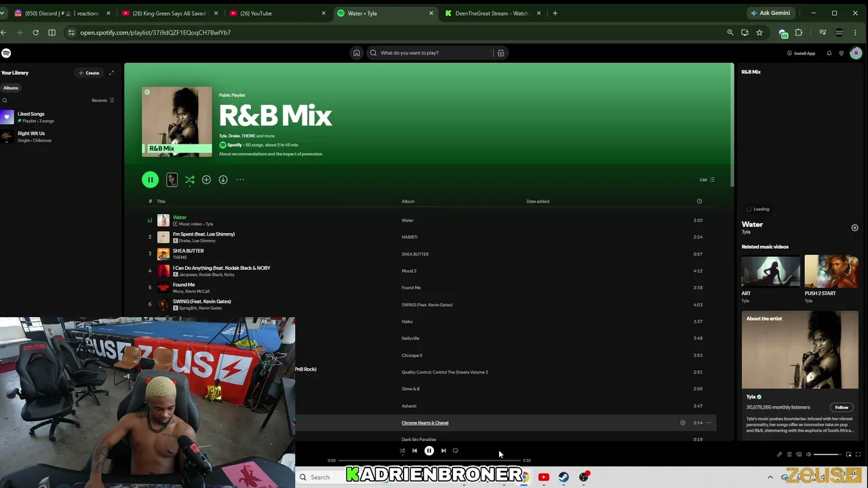Download the R&B Mix playlist
The image size is (868, 488).
[x=223, y=180]
